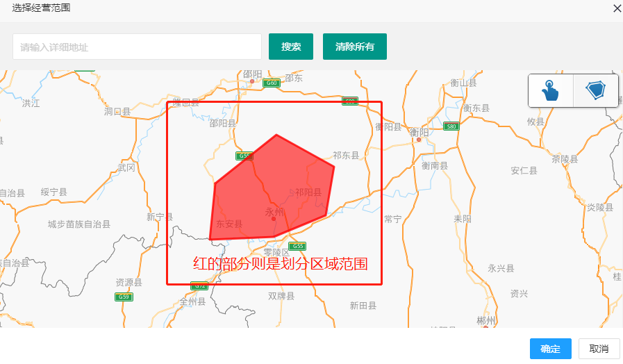623x364 pixels.
Task: Click the 永州 city marker dot
Action: [x=274, y=219]
